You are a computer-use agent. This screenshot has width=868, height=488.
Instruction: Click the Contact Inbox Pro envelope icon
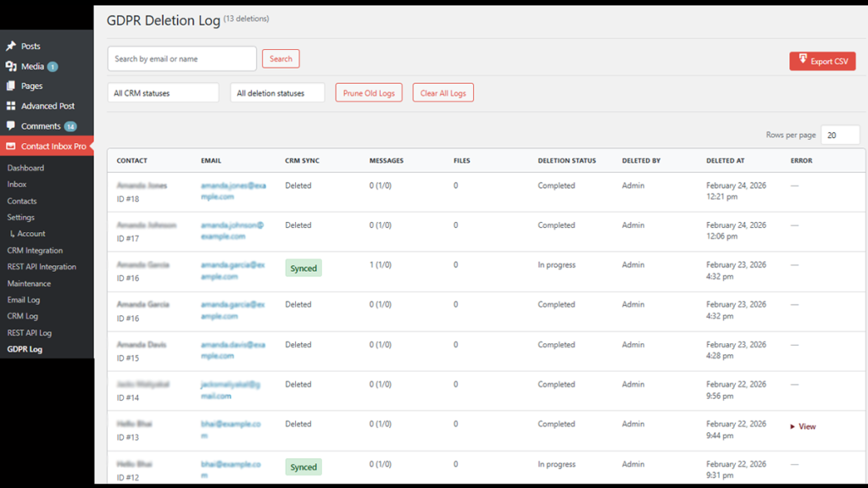coord(11,147)
